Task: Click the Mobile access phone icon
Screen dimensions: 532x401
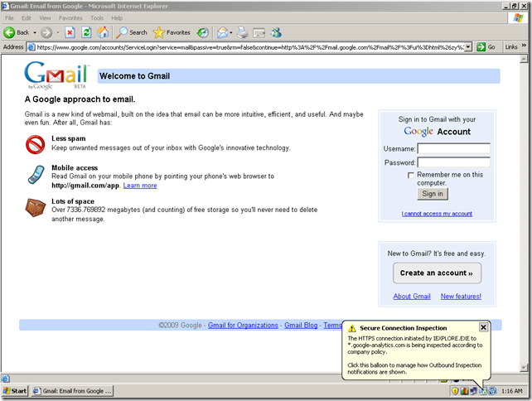Action: point(36,175)
